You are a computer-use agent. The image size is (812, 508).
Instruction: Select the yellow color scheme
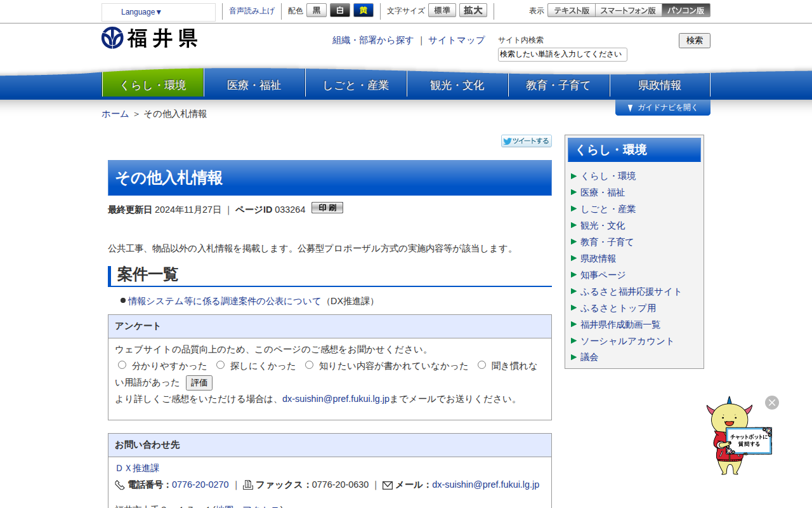coord(363,10)
